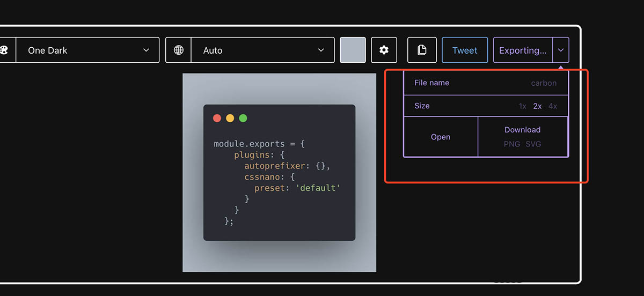Click the 'Size' label in export menu
Viewport: 644px width, 296px height.
[422, 106]
